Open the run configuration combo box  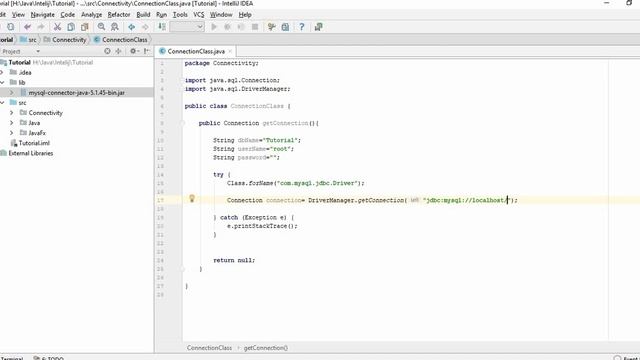(187, 27)
